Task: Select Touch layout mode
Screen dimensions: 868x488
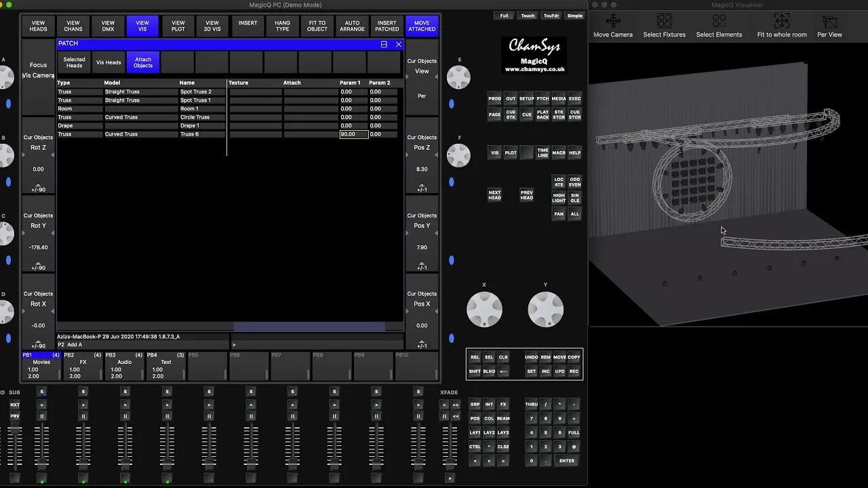Action: point(528,16)
